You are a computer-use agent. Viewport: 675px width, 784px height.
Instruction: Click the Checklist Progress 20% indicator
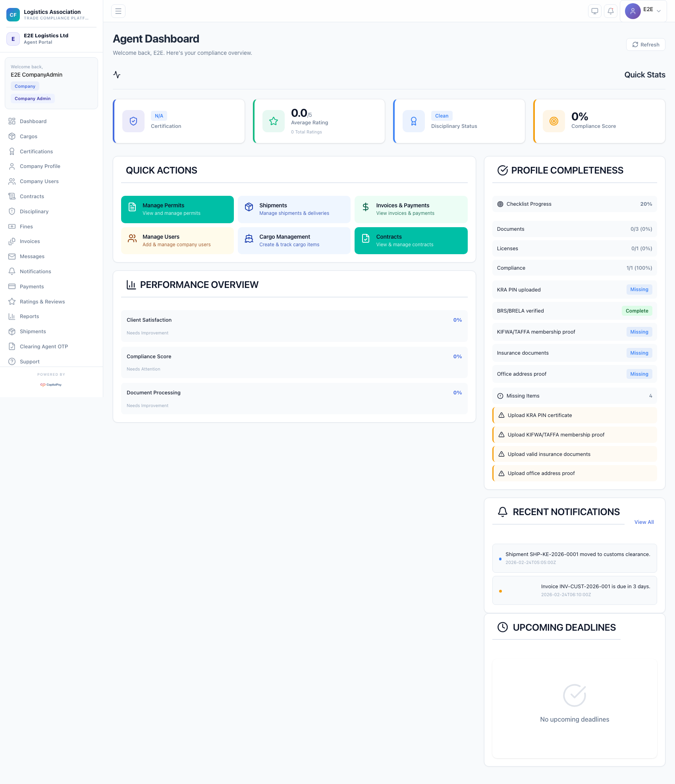click(574, 204)
